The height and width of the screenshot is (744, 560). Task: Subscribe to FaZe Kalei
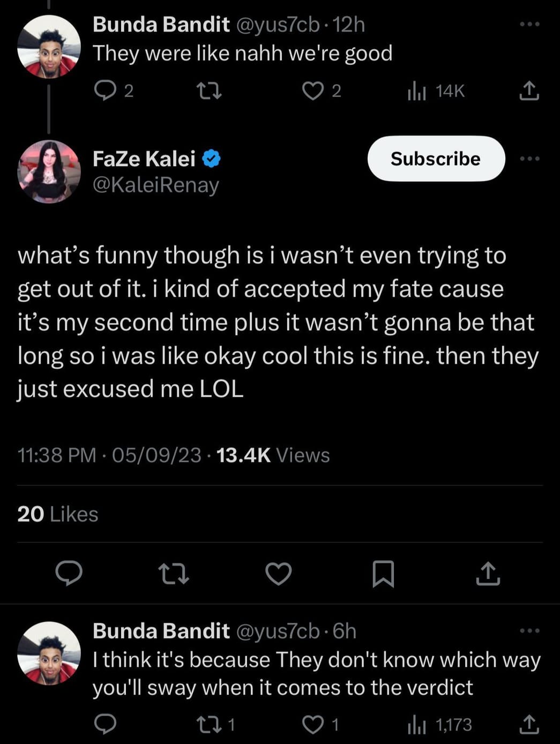[x=436, y=159]
